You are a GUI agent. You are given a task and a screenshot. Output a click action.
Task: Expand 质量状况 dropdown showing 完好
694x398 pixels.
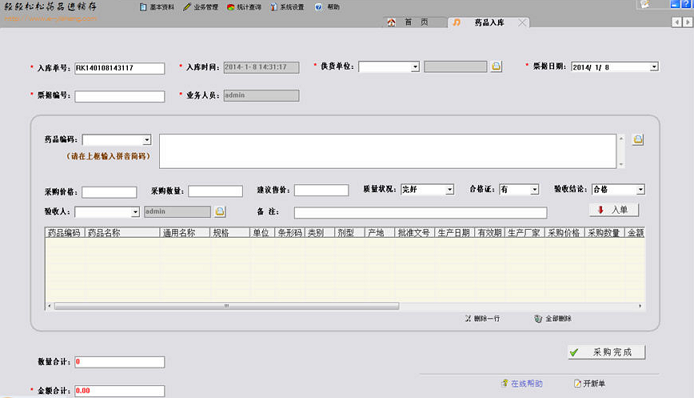pyautogui.click(x=449, y=189)
